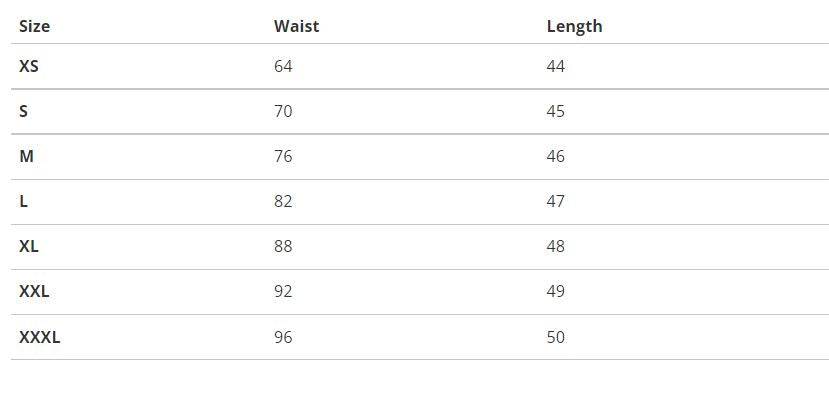Click length value 44 for XS
829x407 pixels.
point(556,66)
